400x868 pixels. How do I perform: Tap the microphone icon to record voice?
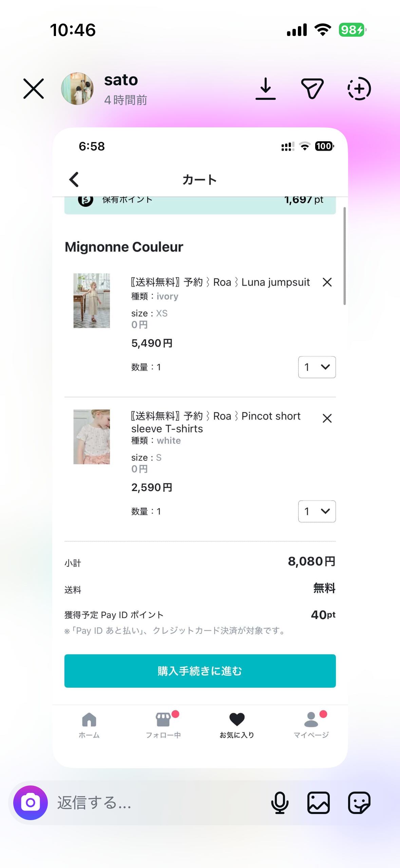(x=280, y=802)
